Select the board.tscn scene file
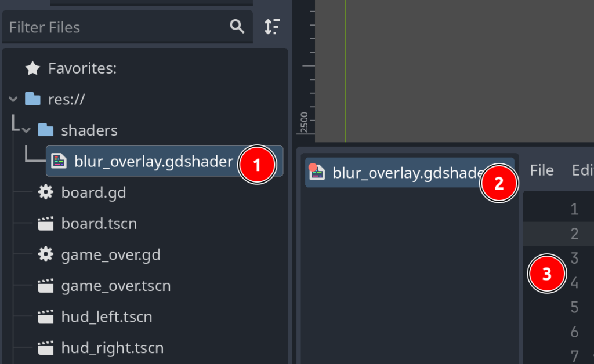Viewport: 594px width, 364px height. pyautogui.click(x=99, y=223)
